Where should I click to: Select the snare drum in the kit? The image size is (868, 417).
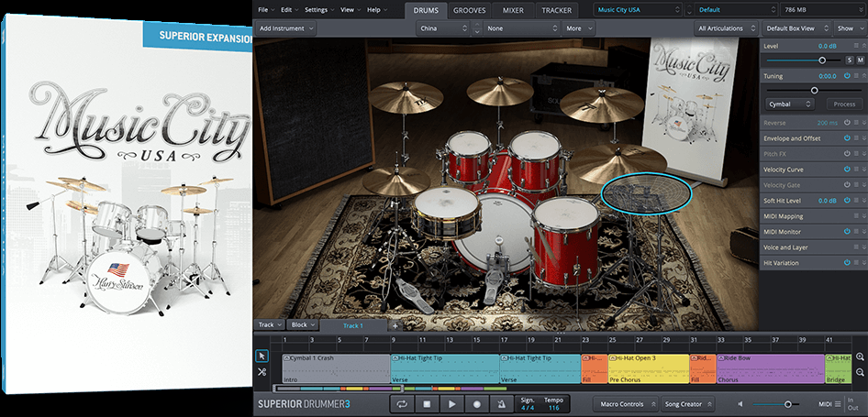point(446,213)
